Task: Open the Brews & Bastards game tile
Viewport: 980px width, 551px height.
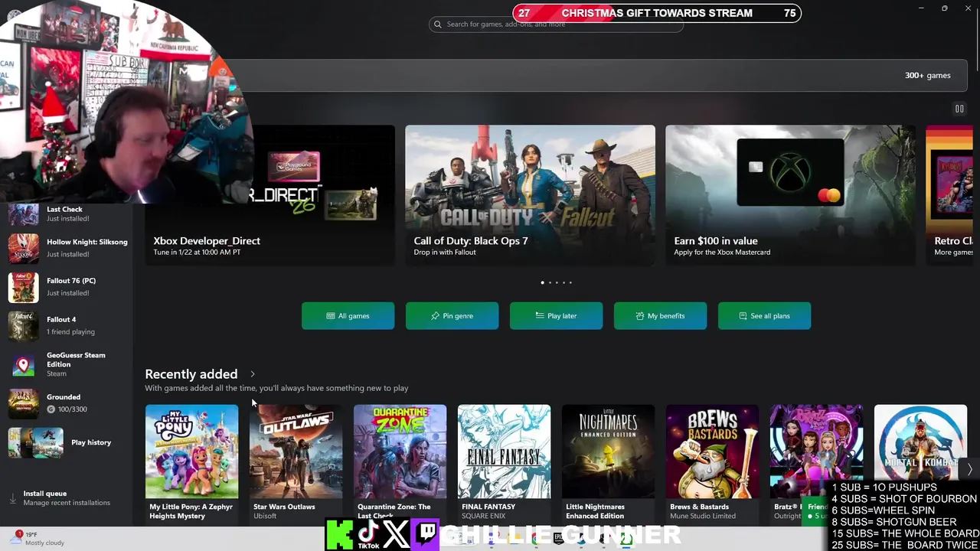Action: [712, 463]
